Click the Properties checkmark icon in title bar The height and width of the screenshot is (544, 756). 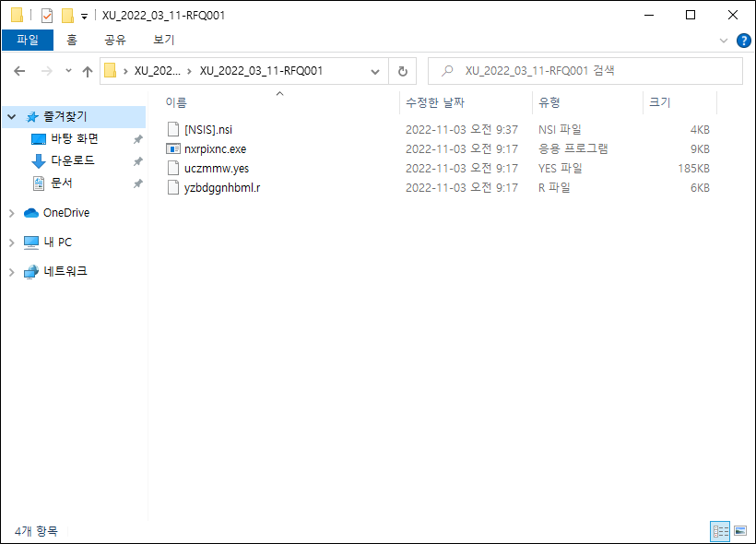[x=47, y=16]
